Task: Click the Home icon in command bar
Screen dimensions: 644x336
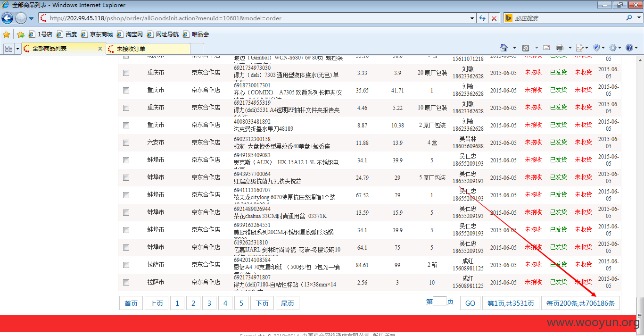Action: [504, 48]
